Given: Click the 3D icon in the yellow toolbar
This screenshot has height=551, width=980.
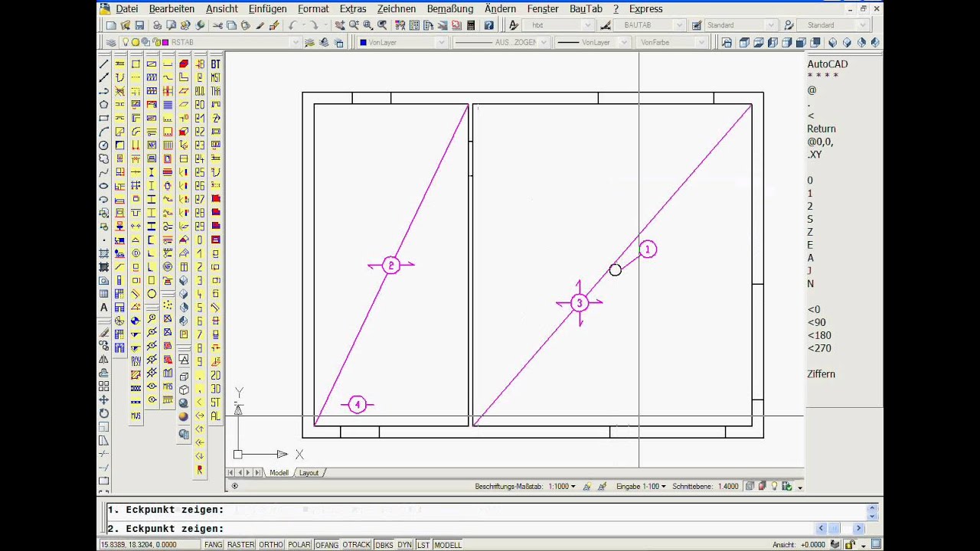Looking at the screenshot, I should coord(215,389).
